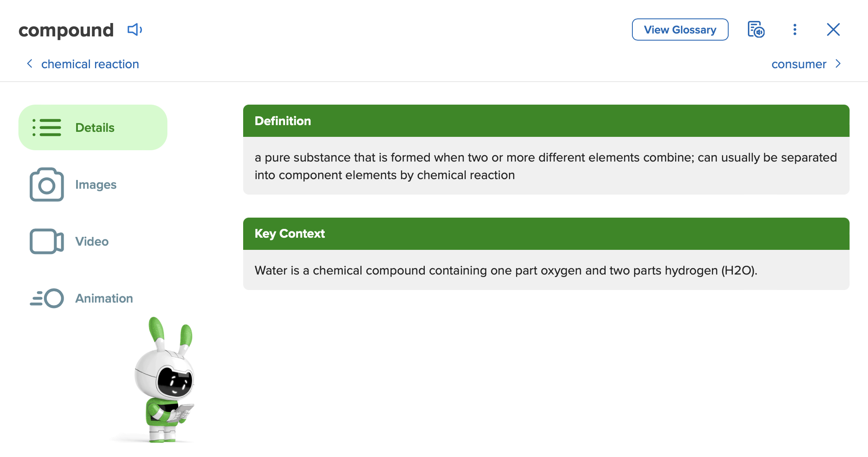This screenshot has height=457, width=868.
Task: Click the video camera icon
Action: click(47, 241)
